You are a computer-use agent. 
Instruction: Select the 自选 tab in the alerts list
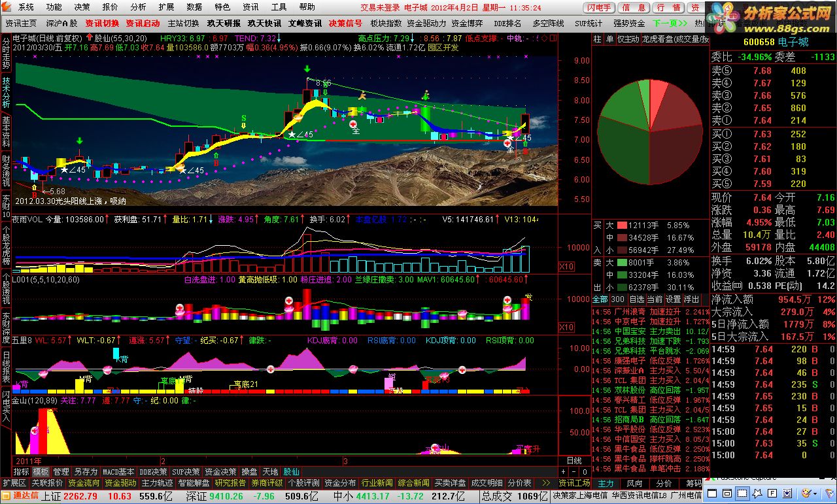[x=636, y=299]
